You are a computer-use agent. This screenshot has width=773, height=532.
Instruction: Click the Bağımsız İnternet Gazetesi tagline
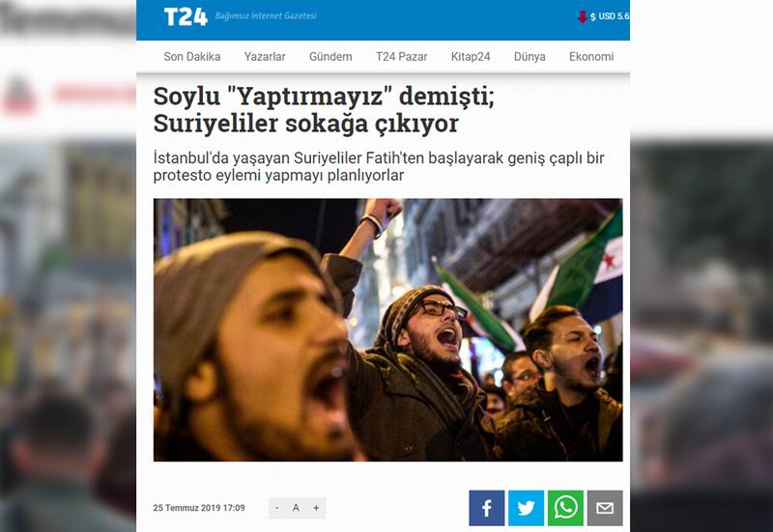coord(266,15)
